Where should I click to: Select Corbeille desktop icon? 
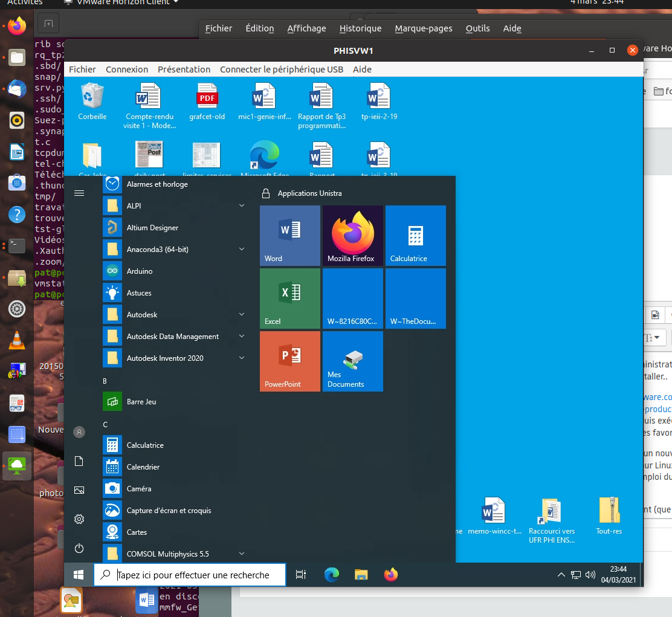pyautogui.click(x=92, y=102)
